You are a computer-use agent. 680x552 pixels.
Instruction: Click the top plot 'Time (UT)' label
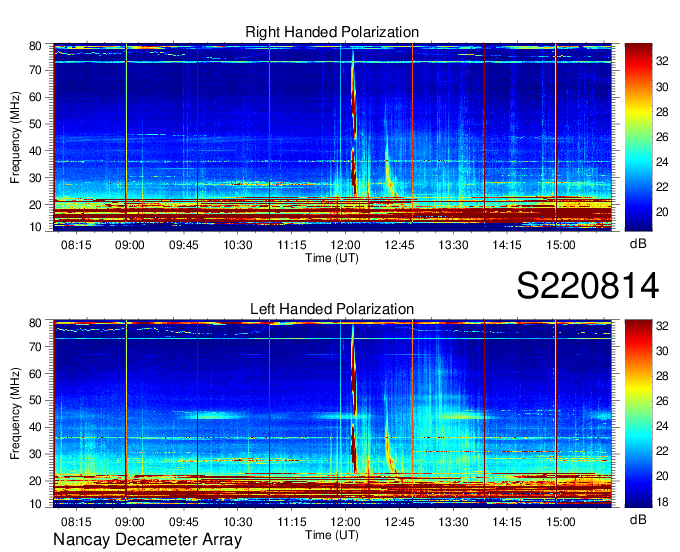332,258
